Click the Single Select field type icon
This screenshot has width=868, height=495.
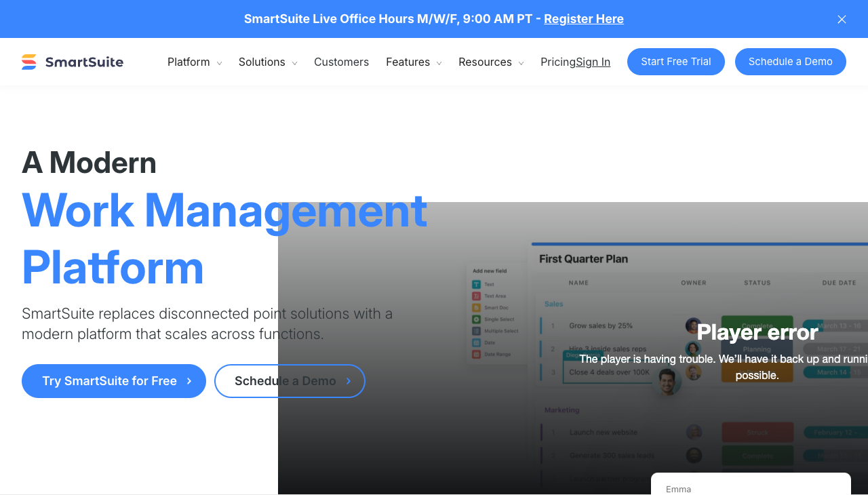click(x=476, y=319)
